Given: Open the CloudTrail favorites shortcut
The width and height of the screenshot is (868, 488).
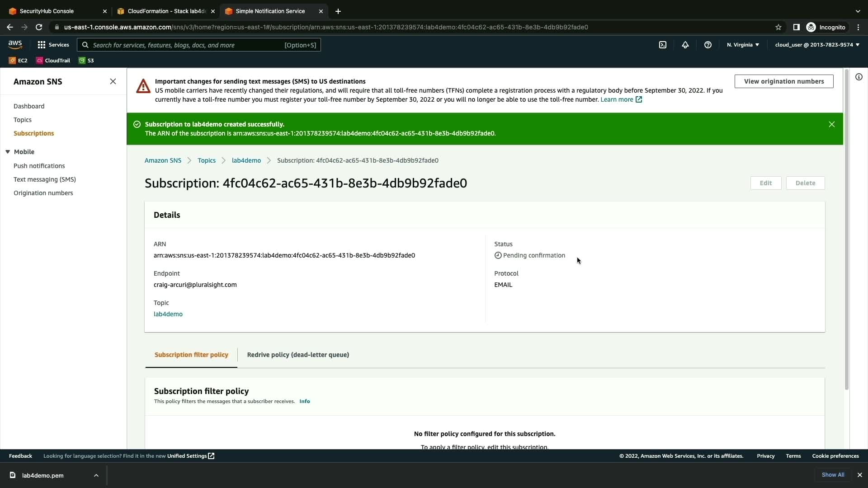Looking at the screenshot, I should tap(53, 61).
